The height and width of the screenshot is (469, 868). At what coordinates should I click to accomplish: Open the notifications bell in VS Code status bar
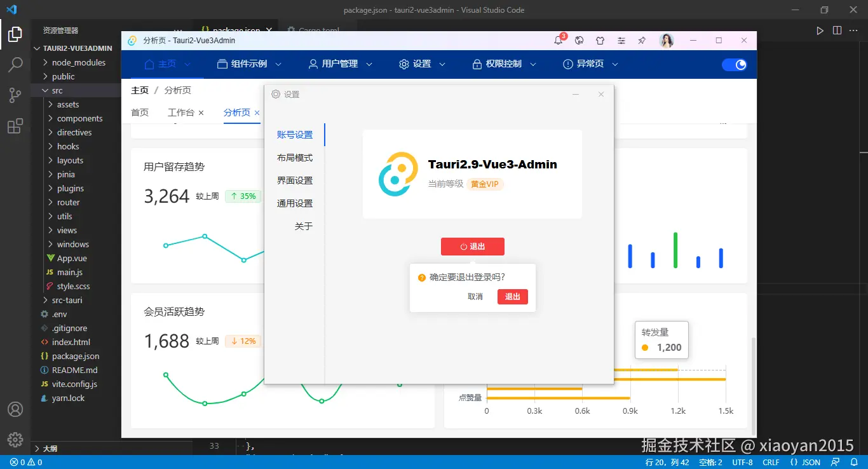(852, 462)
